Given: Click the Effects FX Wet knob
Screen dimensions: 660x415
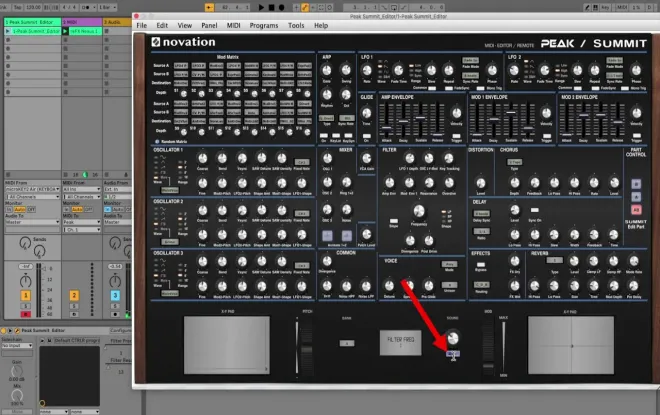Looking at the screenshot, I should click(x=514, y=286).
